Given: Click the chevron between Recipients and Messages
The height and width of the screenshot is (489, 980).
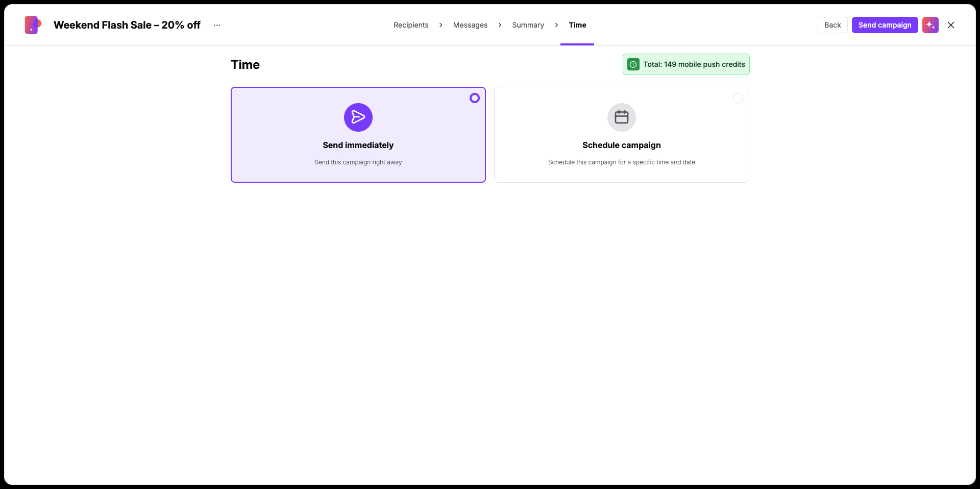Looking at the screenshot, I should pos(441,25).
